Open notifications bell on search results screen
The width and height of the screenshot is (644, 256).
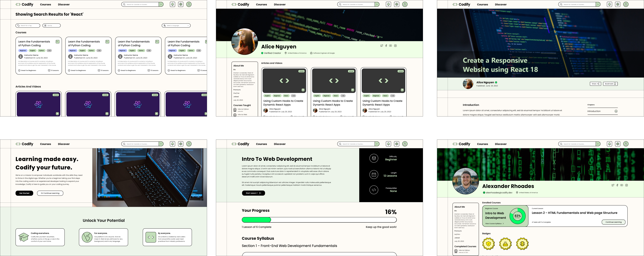click(x=173, y=4)
